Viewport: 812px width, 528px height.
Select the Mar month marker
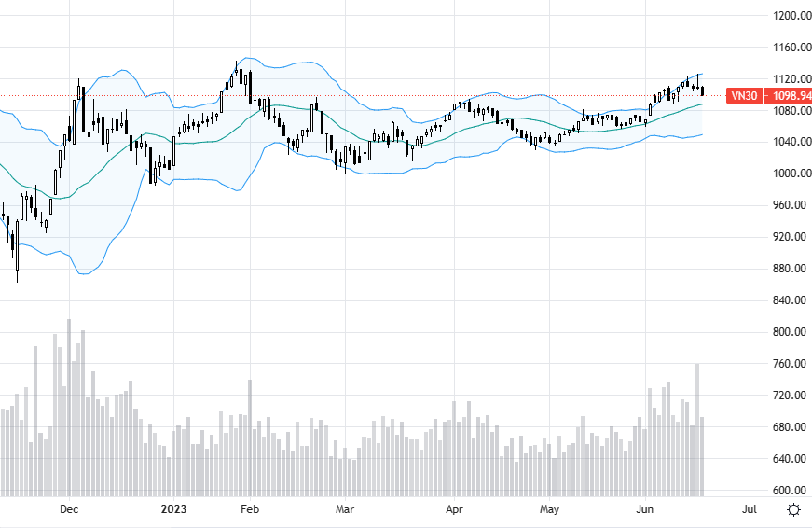345,509
